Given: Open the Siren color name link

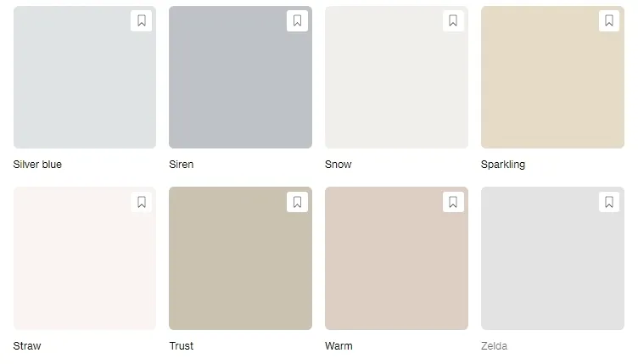Looking at the screenshot, I should (181, 165).
